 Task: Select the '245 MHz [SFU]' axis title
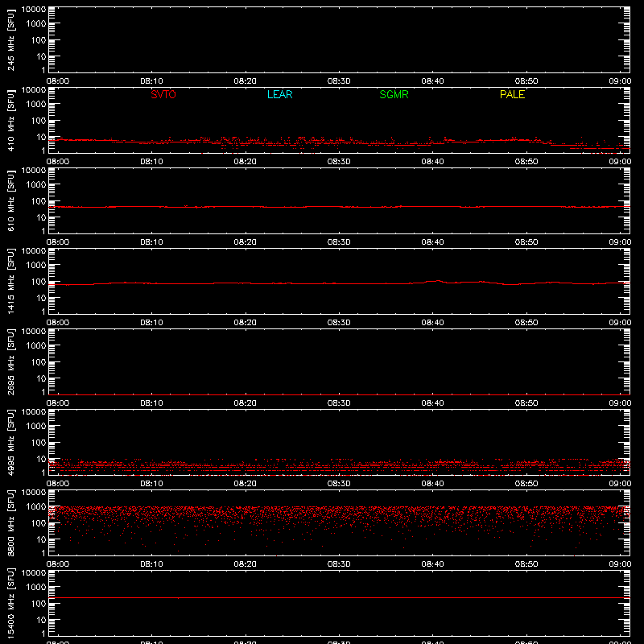[x=10, y=39]
